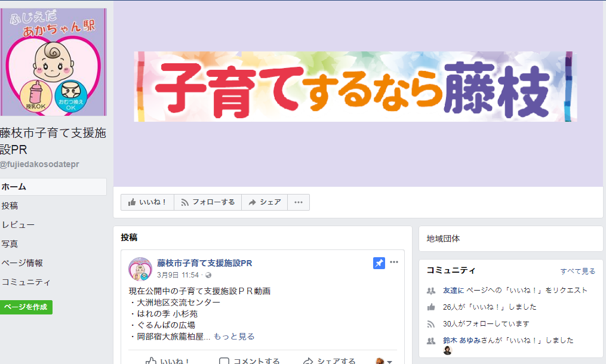Screen dimensions: 606x364
Task: Click the post author's round avatar
Action: point(140,269)
